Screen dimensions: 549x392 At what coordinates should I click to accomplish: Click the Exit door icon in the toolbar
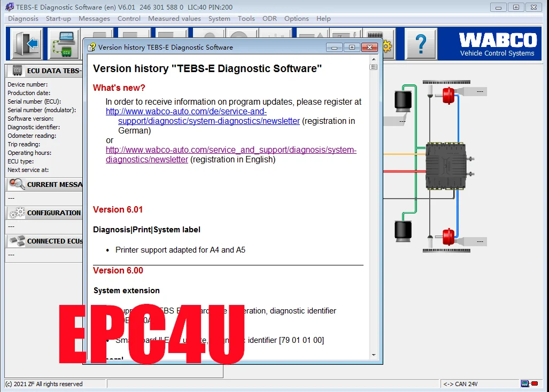27,44
